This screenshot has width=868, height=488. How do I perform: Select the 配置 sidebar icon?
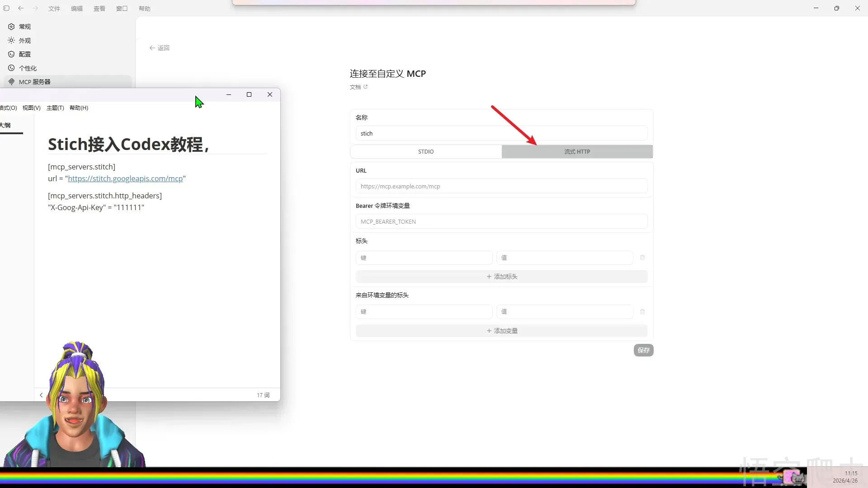coord(11,54)
